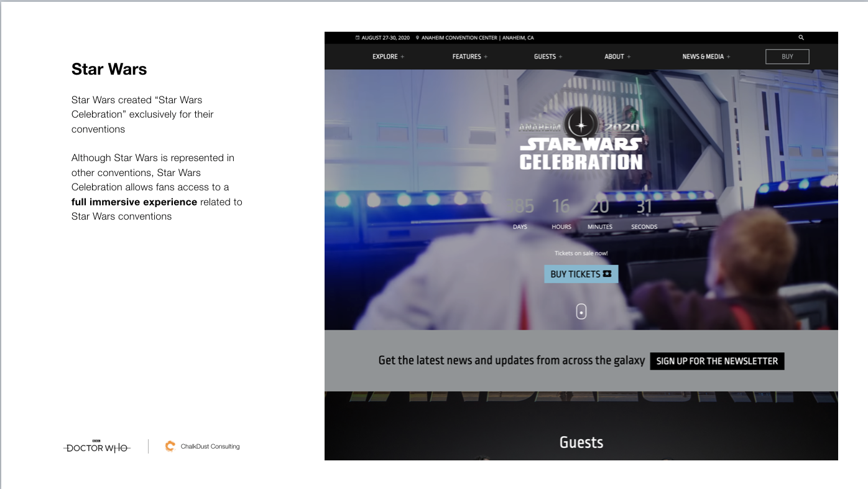868x489 pixels.
Task: Click ANAHEIM CONVENTION CENTER location text
Action: (x=478, y=38)
